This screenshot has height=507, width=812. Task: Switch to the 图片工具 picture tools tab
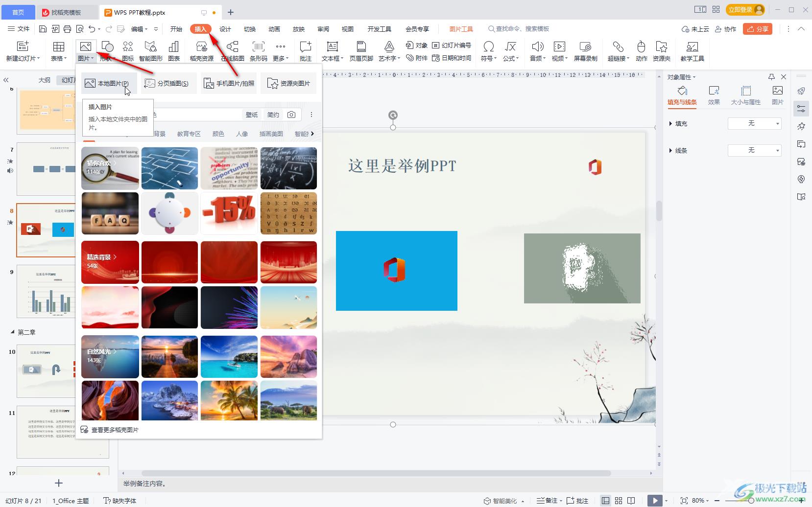point(461,29)
